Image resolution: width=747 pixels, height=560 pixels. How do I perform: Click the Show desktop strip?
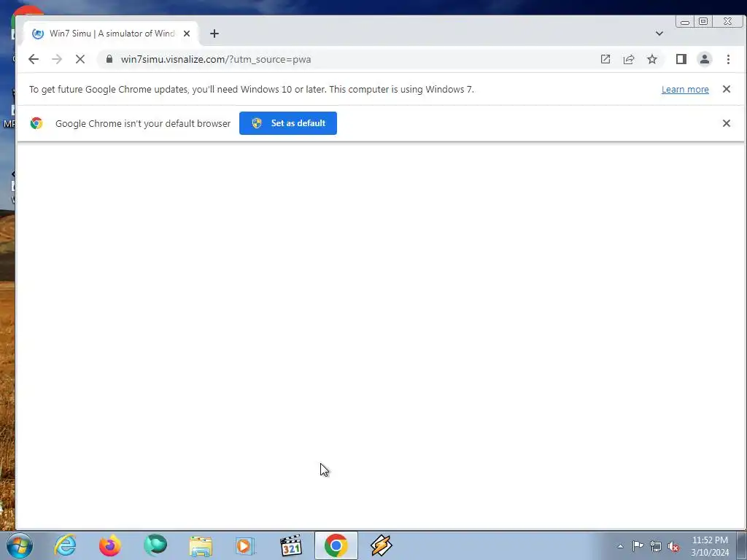point(742,545)
